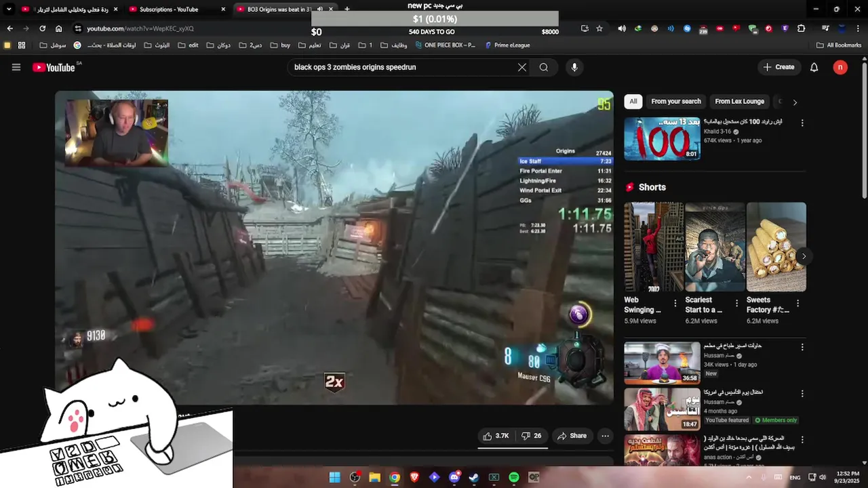Viewport: 868px width, 488px height.
Task: Open the Web Swinging short thumbnail
Action: coord(654,247)
